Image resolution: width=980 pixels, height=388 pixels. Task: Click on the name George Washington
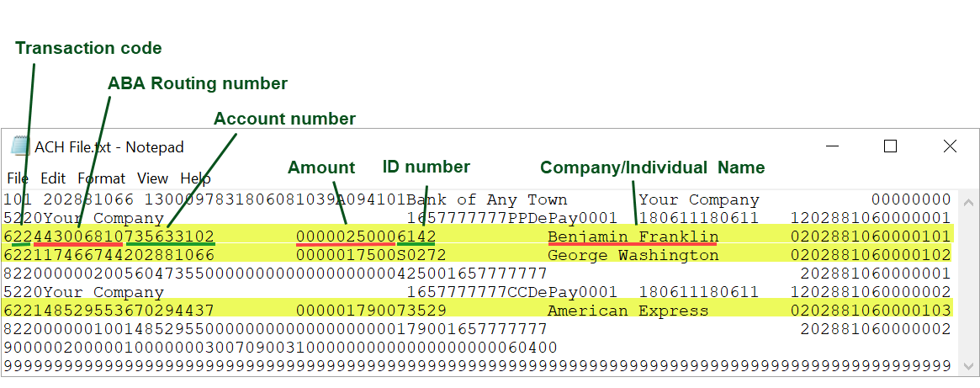(x=633, y=255)
